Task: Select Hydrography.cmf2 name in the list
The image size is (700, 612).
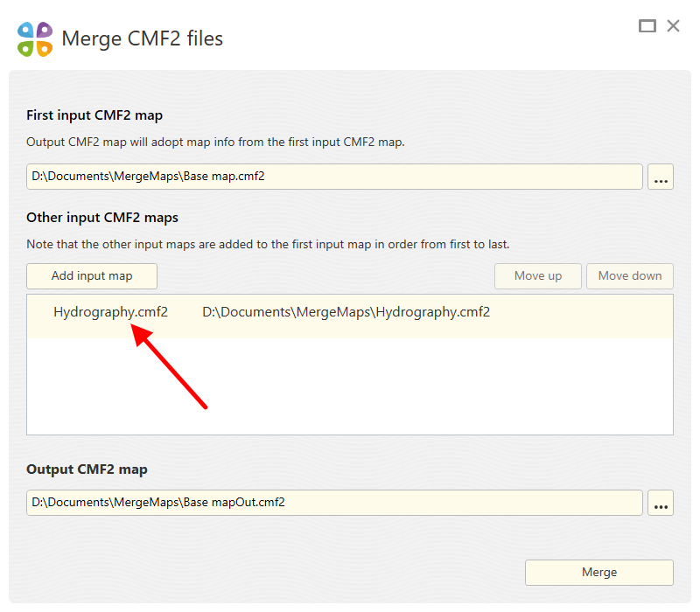Action: point(110,312)
